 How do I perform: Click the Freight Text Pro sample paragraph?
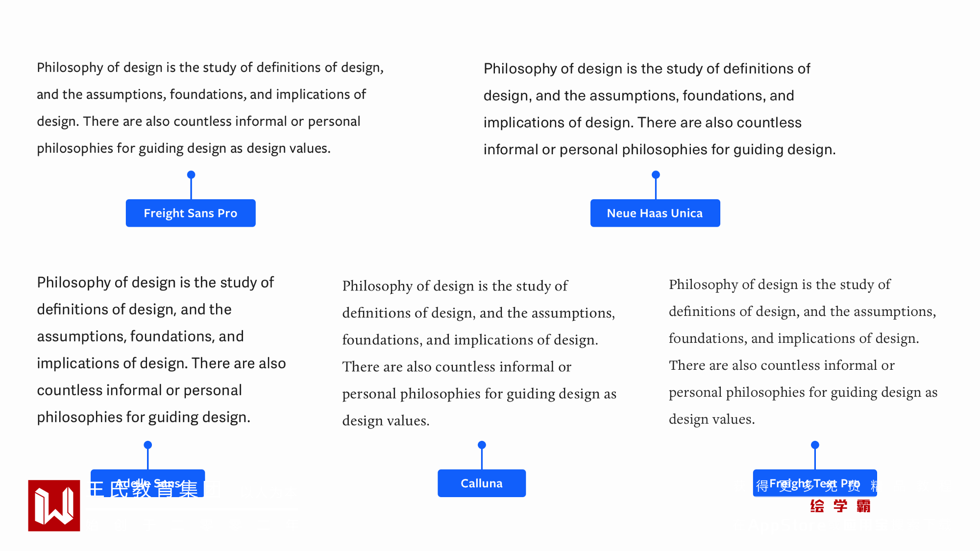(803, 352)
